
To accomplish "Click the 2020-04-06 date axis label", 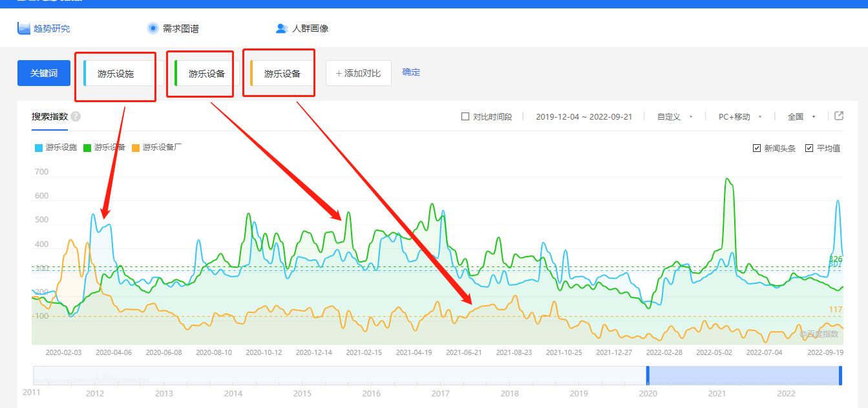I will tap(114, 352).
